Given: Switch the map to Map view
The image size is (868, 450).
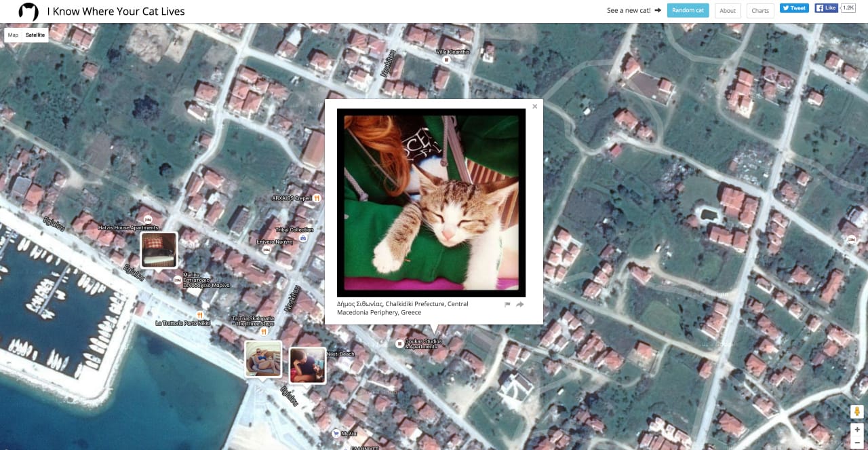Looking at the screenshot, I should pyautogui.click(x=12, y=35).
